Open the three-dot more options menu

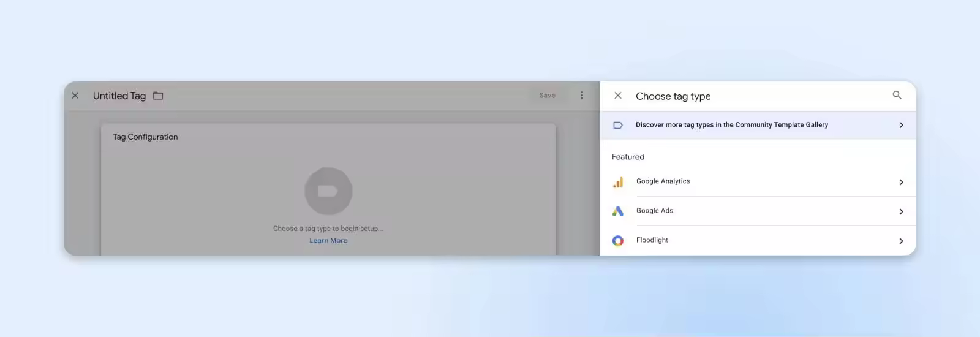[582, 96]
